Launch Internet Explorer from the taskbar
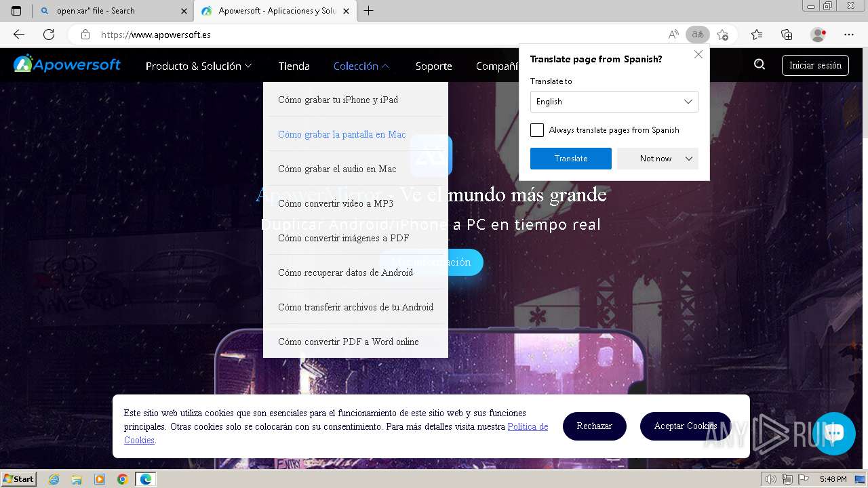 pyautogui.click(x=54, y=479)
